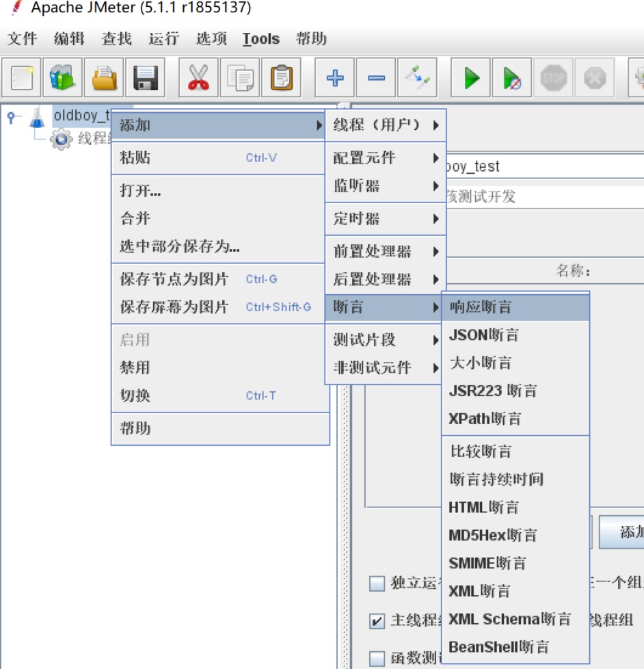Click the Collapse all minus icon
This screenshot has width=644, height=669.
click(376, 78)
